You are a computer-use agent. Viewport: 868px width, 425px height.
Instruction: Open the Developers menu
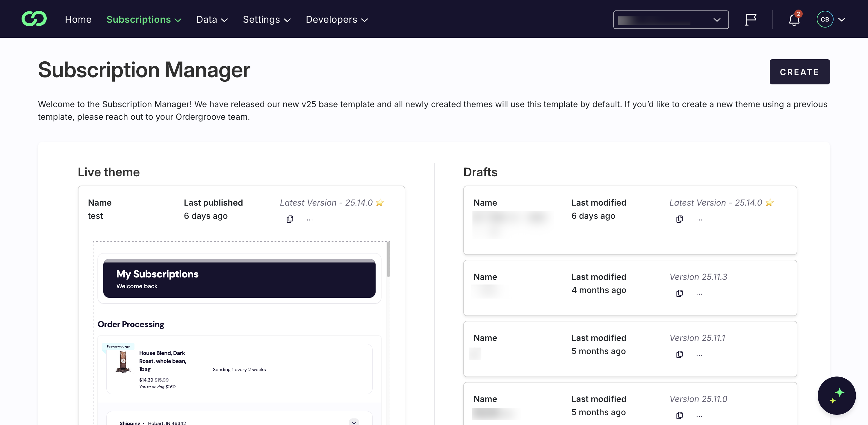[336, 19]
